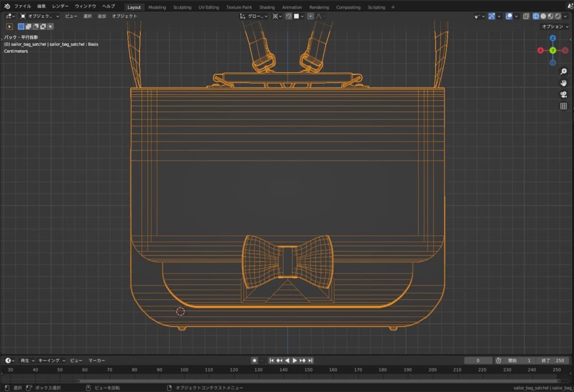
Task: Toggle snapping magnet icon
Action: coord(289,16)
